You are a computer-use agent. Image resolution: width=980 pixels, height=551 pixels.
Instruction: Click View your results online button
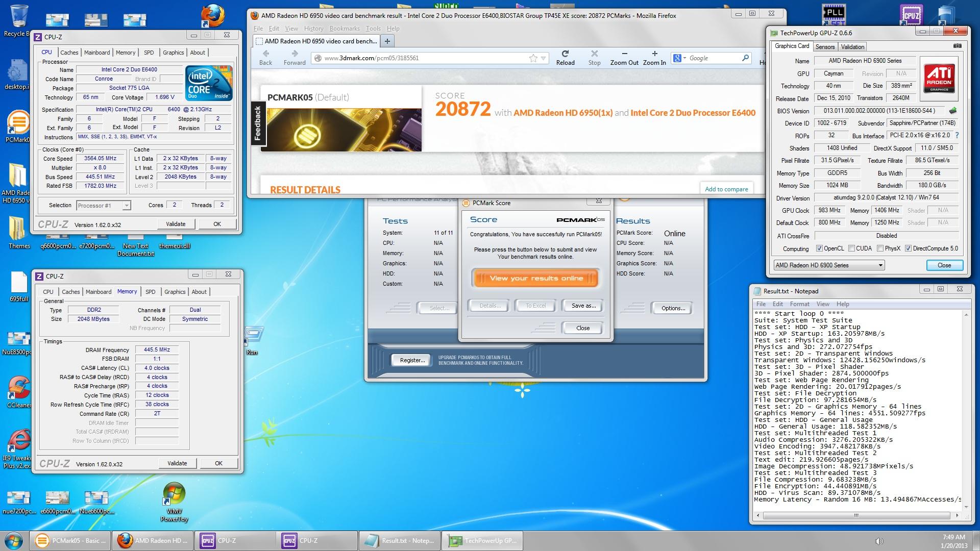point(536,278)
